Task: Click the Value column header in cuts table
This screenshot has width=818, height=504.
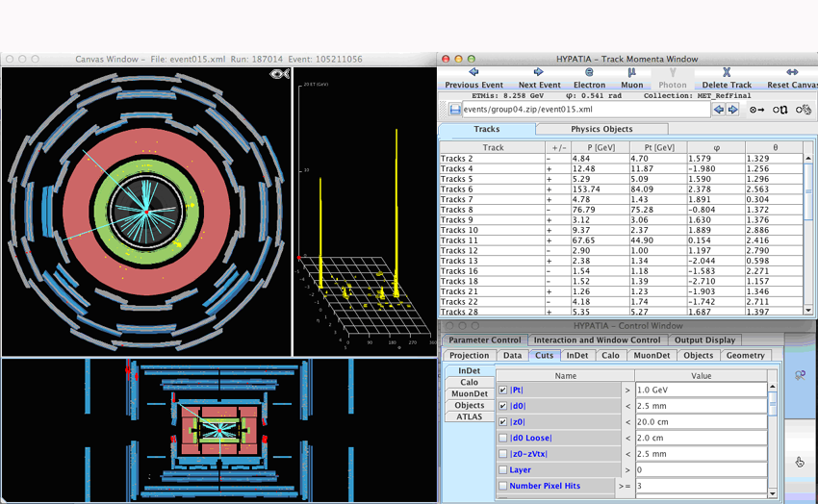Action: tap(701, 376)
